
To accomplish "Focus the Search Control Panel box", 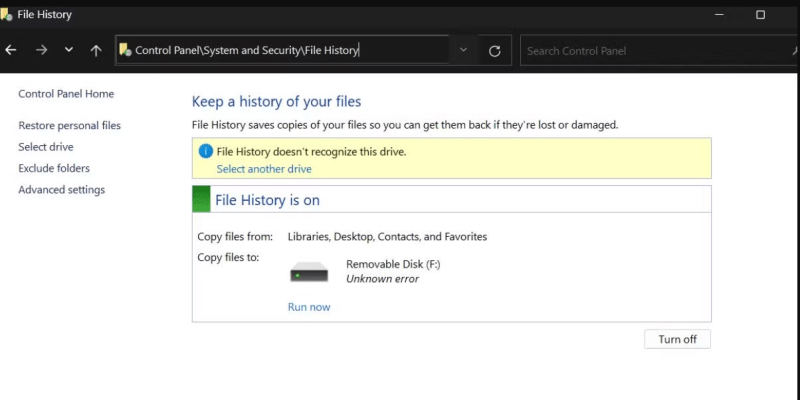I will click(x=660, y=51).
